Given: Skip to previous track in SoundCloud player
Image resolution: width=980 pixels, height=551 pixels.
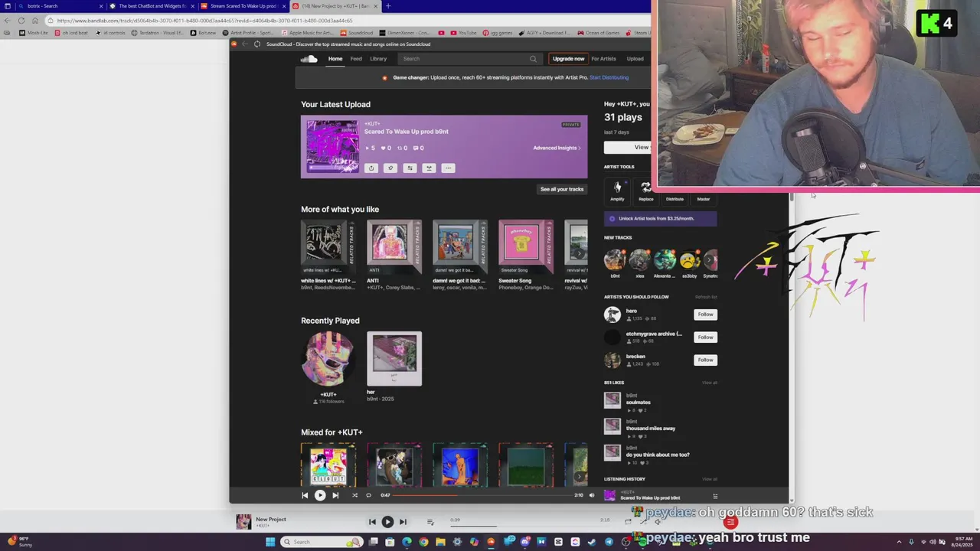Looking at the screenshot, I should coord(305,495).
